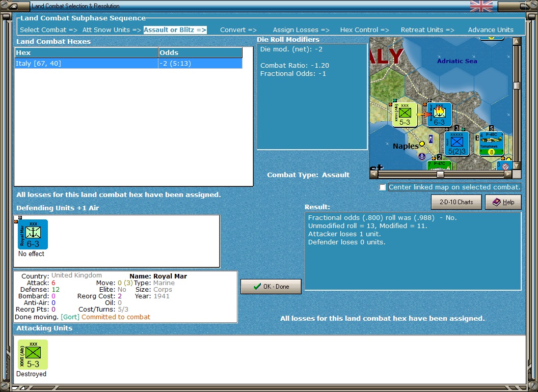
Task: Click the Combat Type: Assault label
Action: [308, 175]
